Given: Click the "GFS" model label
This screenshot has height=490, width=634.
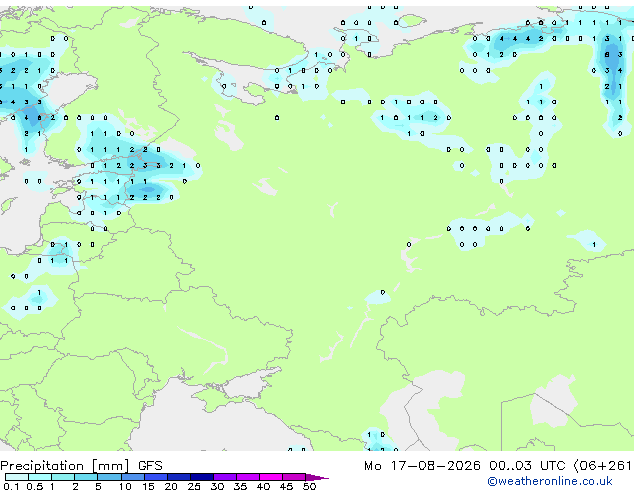Looking at the screenshot, I should click(150, 466).
